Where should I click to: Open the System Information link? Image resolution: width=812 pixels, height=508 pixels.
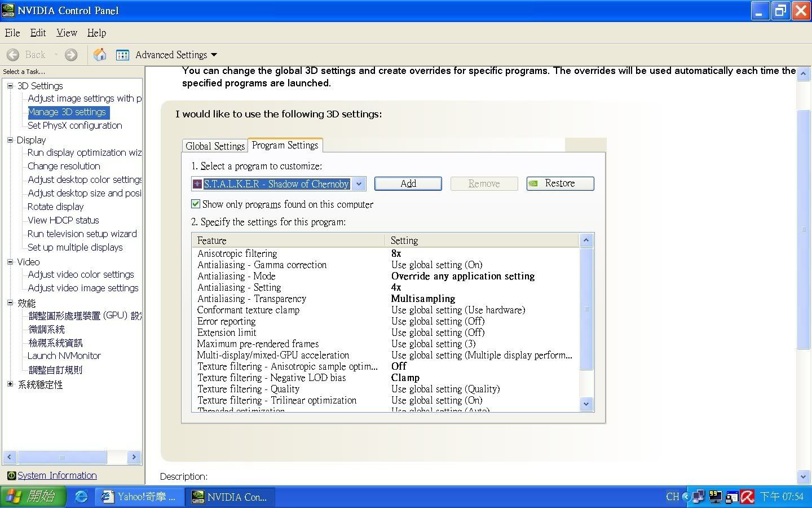57,475
